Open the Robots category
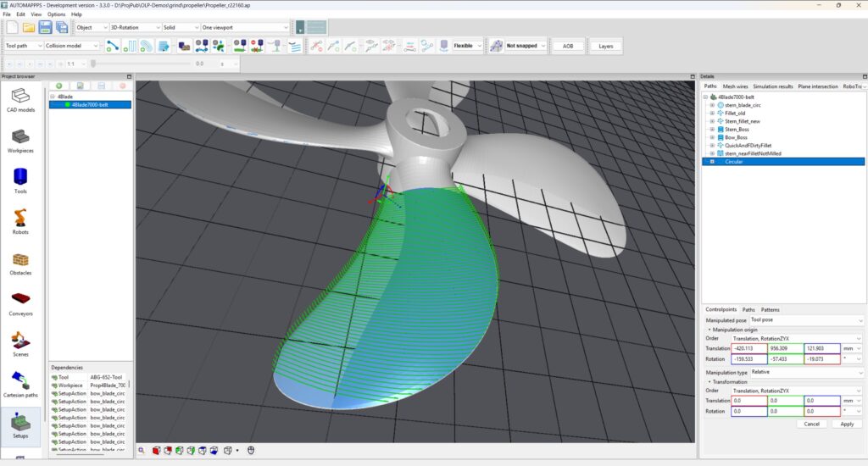This screenshot has width=868, height=466. (20, 222)
